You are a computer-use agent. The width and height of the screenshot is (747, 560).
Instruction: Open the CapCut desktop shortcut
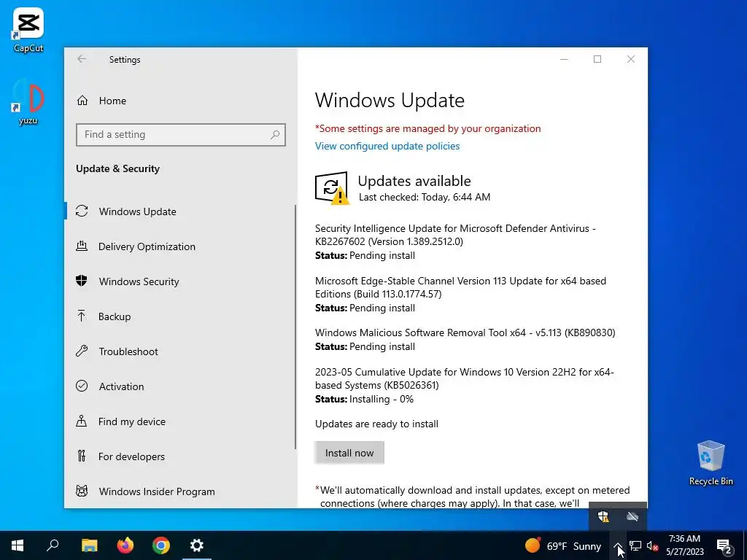(28, 29)
